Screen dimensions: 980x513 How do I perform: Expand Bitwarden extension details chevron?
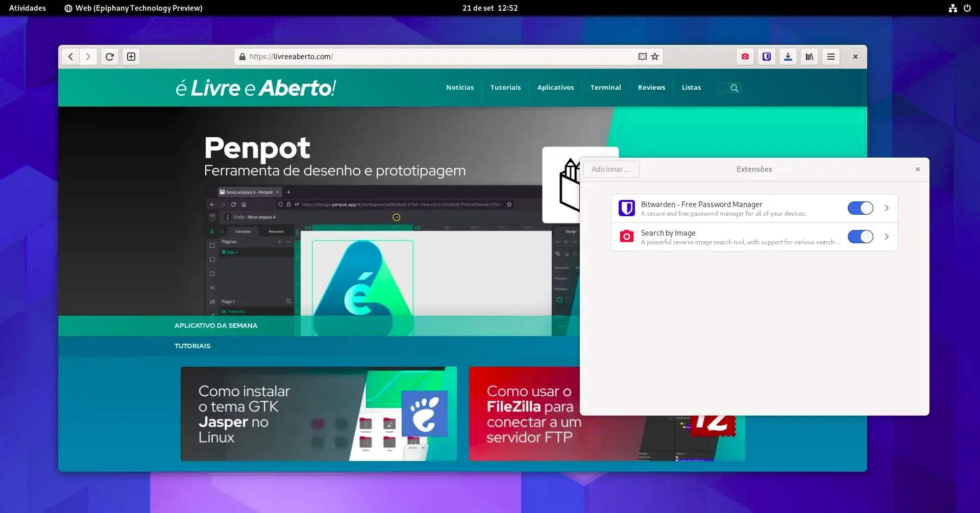pyautogui.click(x=887, y=208)
